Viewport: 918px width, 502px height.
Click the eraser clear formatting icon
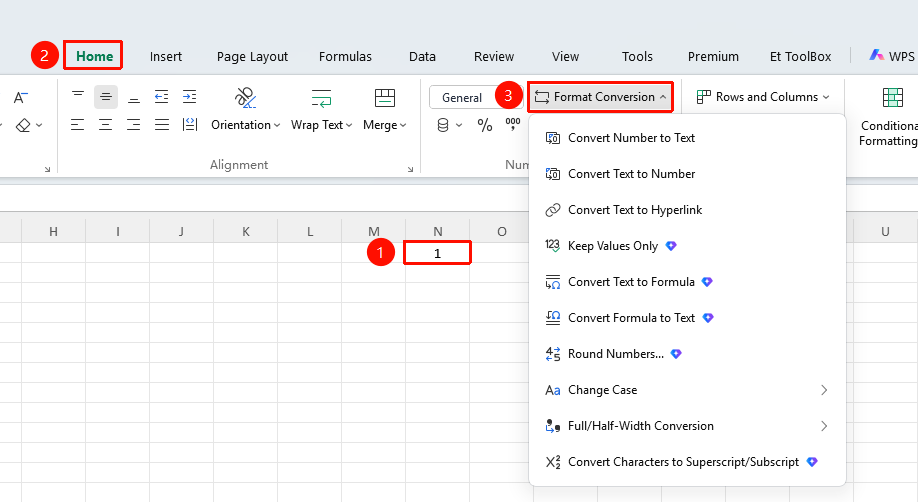click(23, 125)
